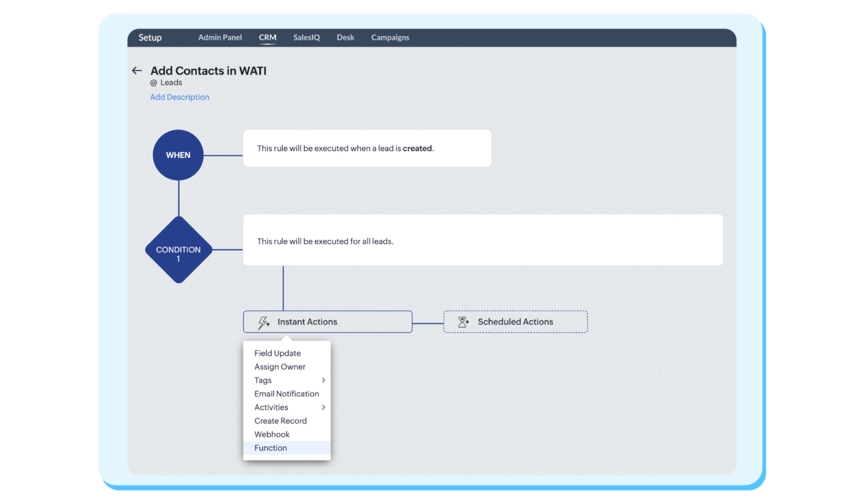Screen dimensions: 864x504
Task: Click the Add Description link
Action: click(180, 97)
